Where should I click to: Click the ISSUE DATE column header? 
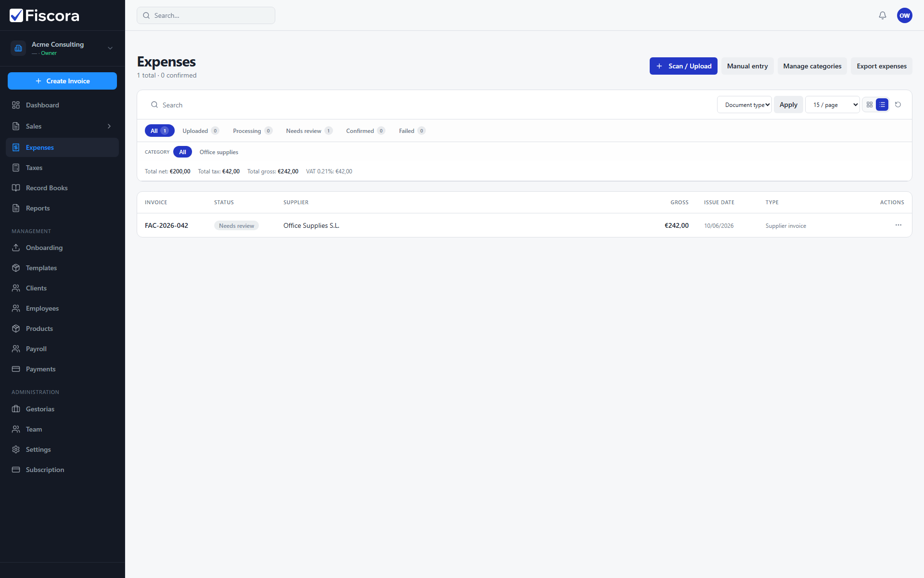tap(719, 202)
